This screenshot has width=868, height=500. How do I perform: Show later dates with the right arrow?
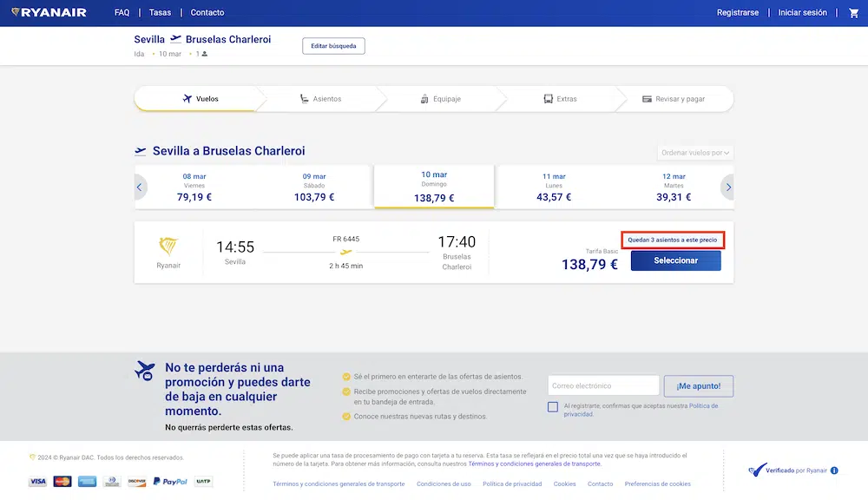728,187
